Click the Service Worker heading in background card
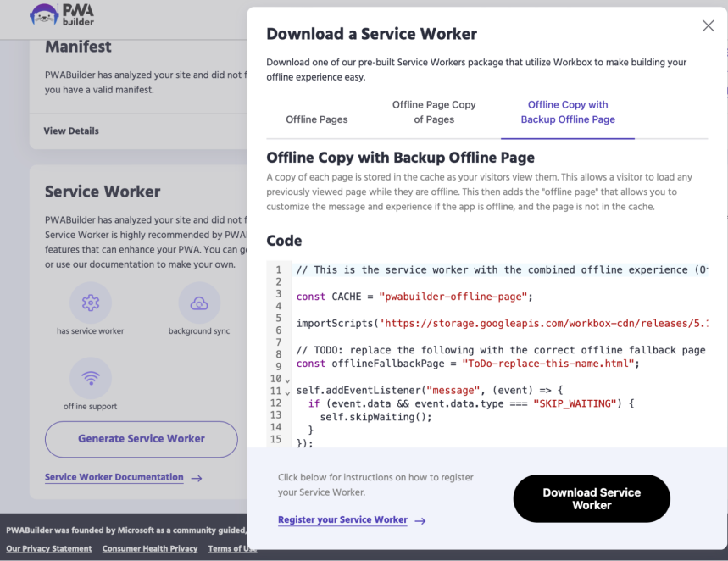 103,192
